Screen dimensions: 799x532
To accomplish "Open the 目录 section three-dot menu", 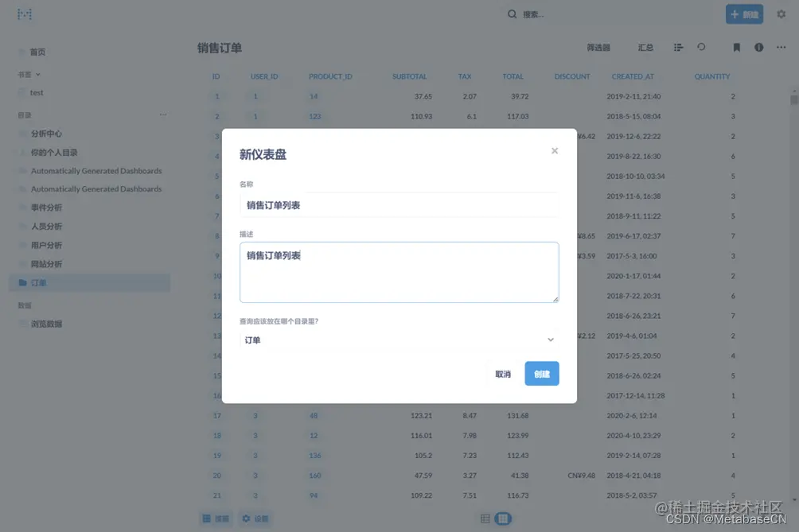I will [163, 115].
